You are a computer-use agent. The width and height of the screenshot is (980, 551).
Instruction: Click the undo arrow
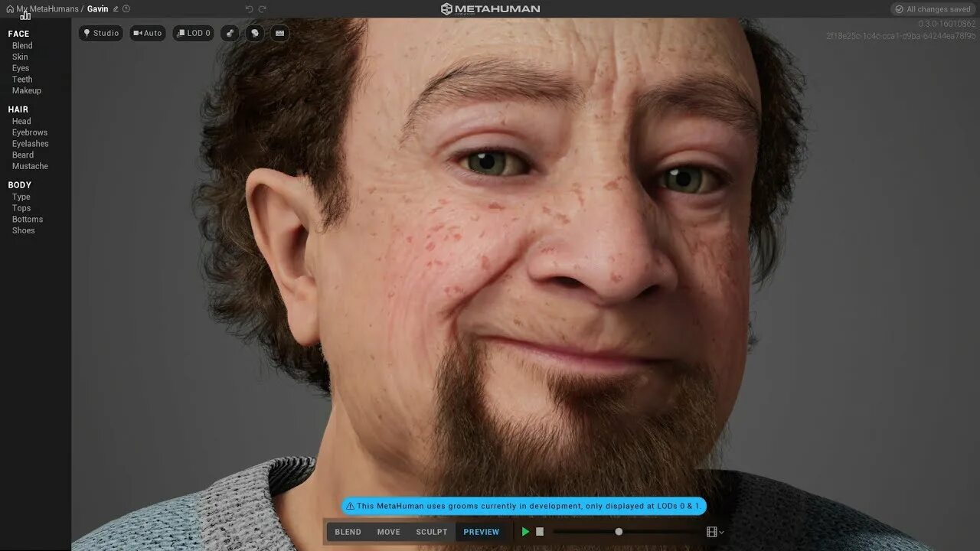pos(249,9)
